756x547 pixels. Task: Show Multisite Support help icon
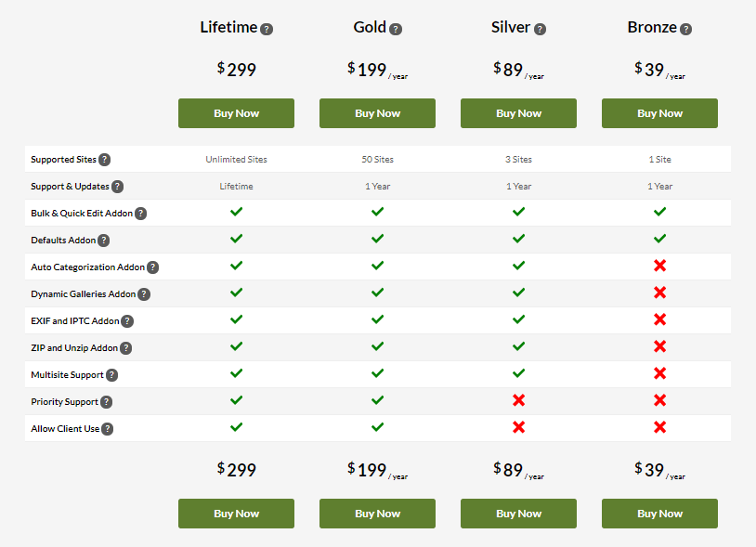(111, 375)
